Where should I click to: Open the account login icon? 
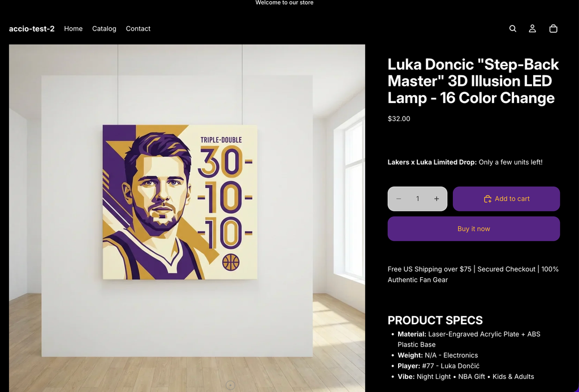coord(532,28)
